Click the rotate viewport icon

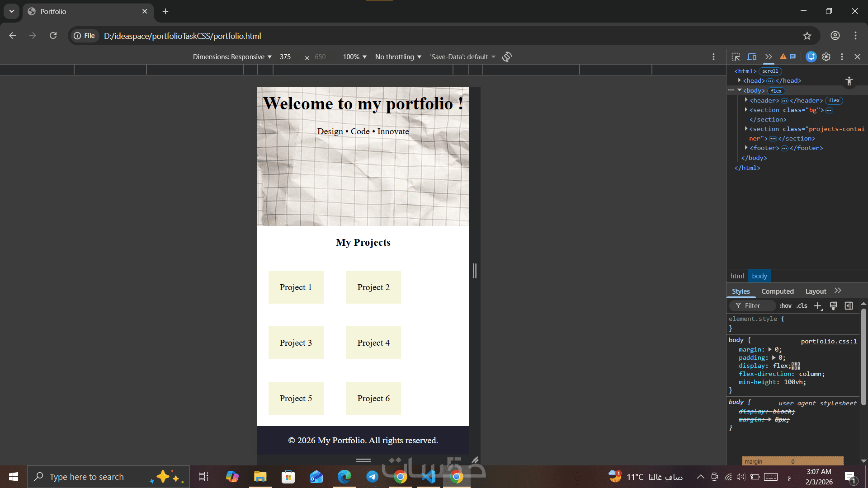tap(507, 56)
